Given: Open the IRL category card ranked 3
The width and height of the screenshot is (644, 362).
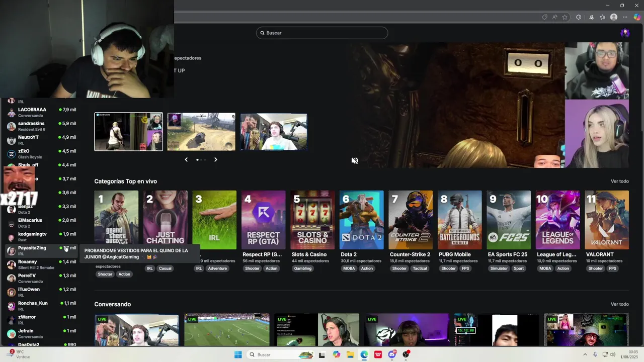Looking at the screenshot, I should 214,220.
